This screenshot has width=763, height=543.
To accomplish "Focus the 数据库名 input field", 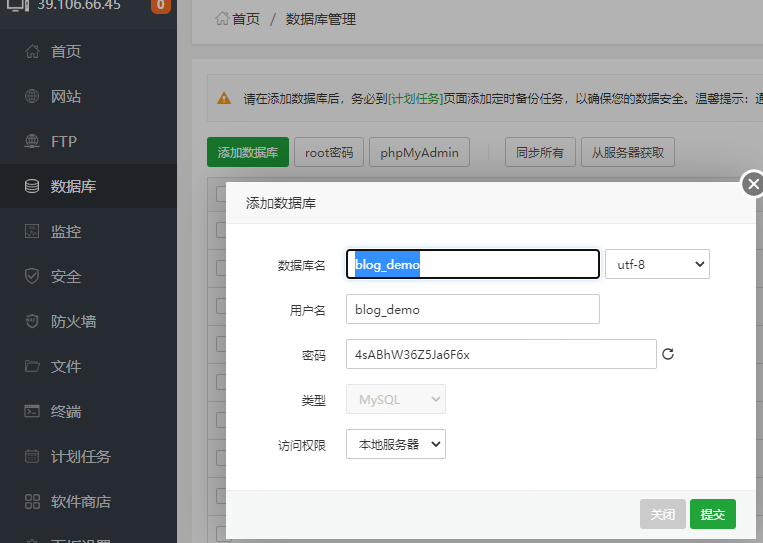I will point(472,264).
